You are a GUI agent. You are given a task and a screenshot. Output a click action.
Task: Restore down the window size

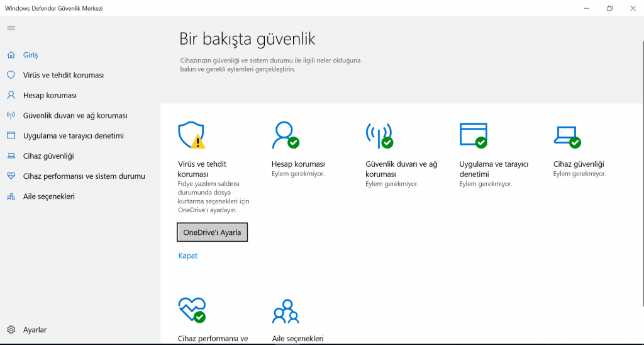point(610,8)
